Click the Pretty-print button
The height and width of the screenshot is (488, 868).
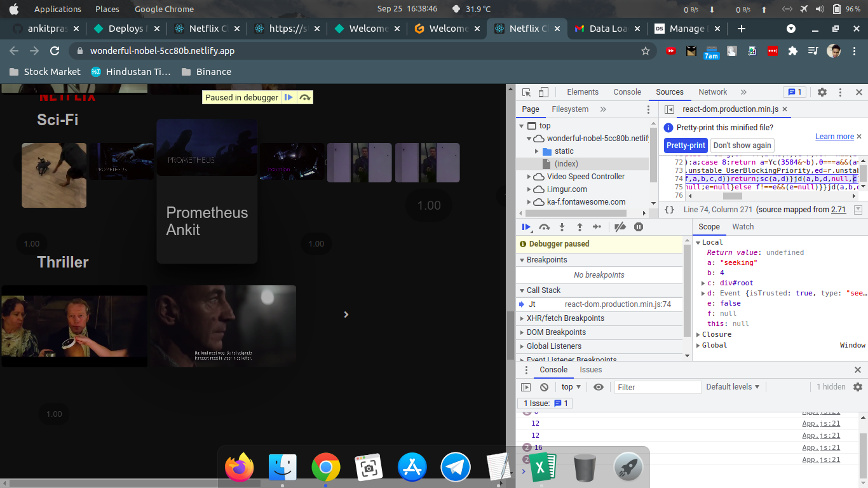click(x=686, y=146)
